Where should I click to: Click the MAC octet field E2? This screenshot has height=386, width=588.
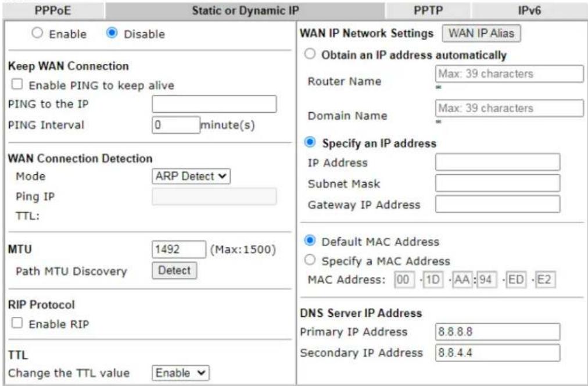545,280
